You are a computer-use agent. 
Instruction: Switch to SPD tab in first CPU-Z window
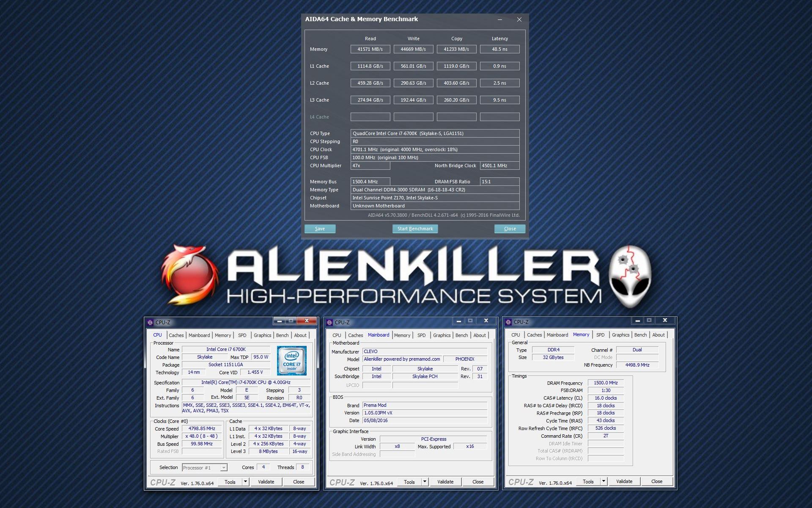tap(242, 335)
